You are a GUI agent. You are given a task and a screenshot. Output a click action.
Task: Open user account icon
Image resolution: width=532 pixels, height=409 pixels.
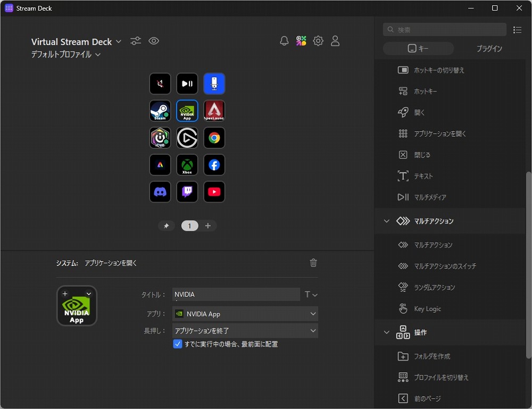point(335,41)
